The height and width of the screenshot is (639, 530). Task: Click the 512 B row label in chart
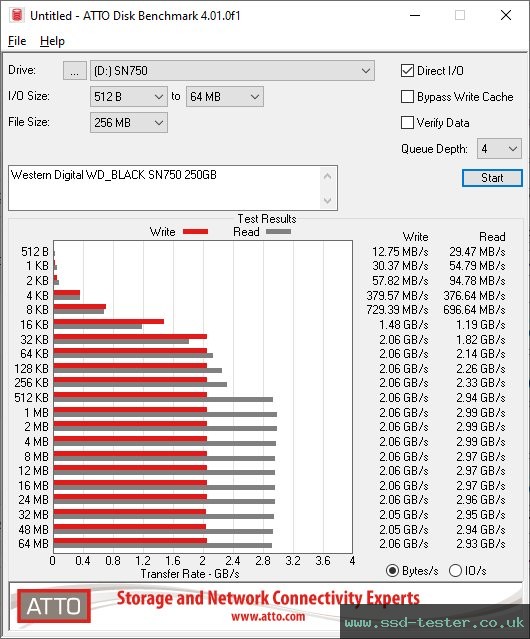click(35, 252)
